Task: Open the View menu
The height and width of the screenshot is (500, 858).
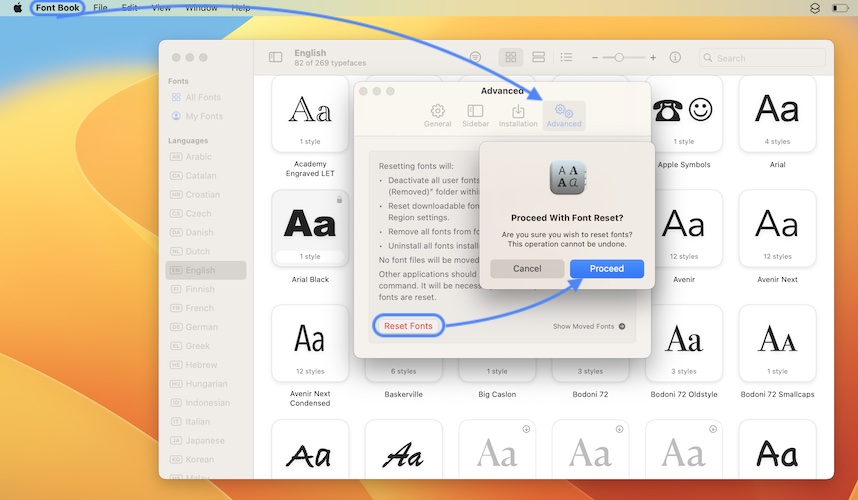Action: pos(161,8)
